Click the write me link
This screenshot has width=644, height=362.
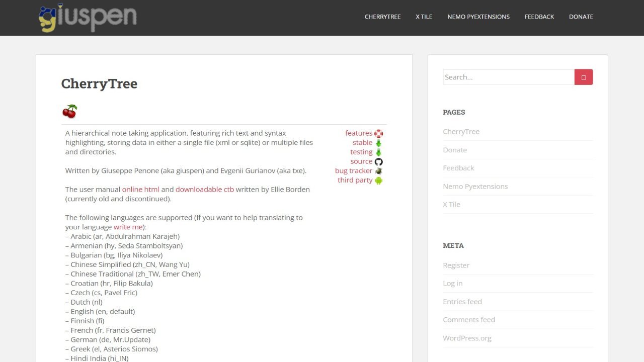click(x=128, y=227)
